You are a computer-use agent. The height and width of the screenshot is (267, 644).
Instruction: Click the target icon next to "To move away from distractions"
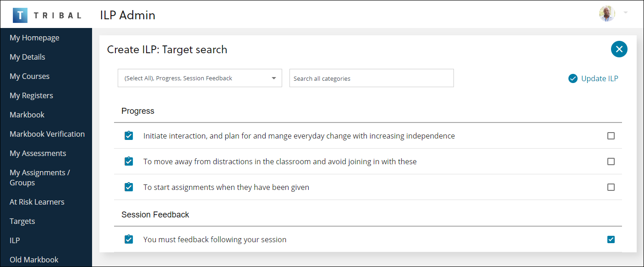click(128, 161)
